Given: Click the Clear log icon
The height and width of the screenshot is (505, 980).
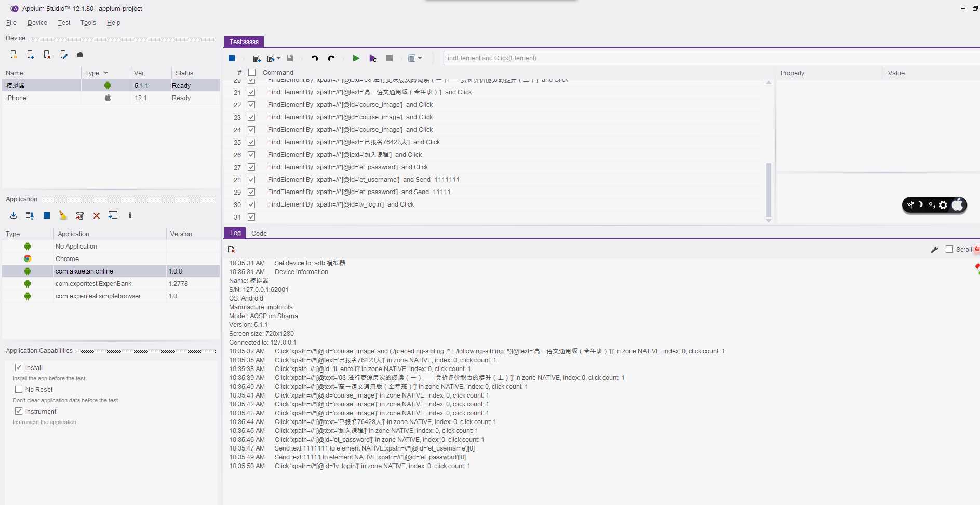Looking at the screenshot, I should click(232, 250).
